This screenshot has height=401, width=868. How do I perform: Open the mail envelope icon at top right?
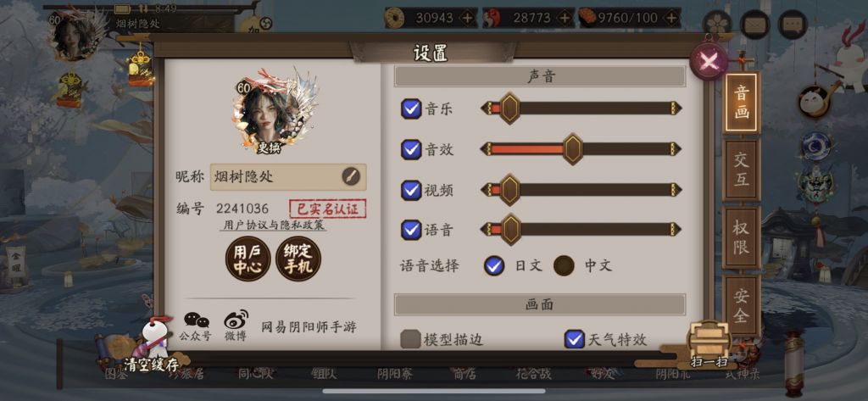point(754,25)
